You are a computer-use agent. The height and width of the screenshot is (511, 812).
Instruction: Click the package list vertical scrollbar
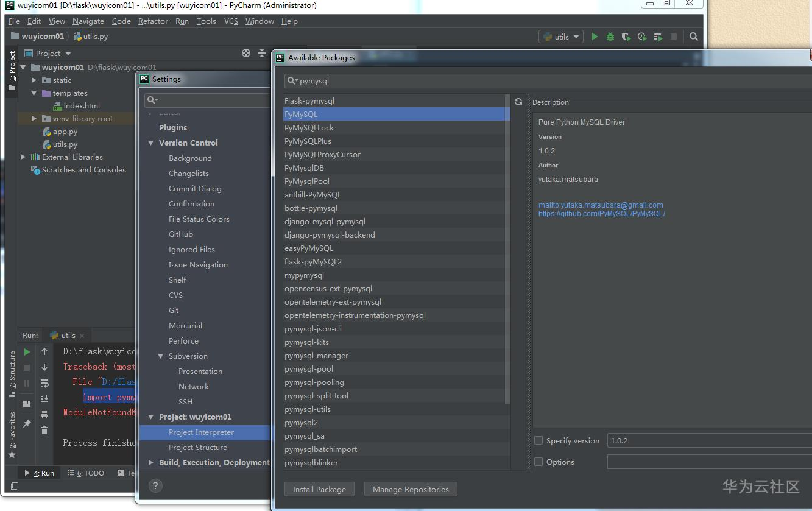coord(508,248)
